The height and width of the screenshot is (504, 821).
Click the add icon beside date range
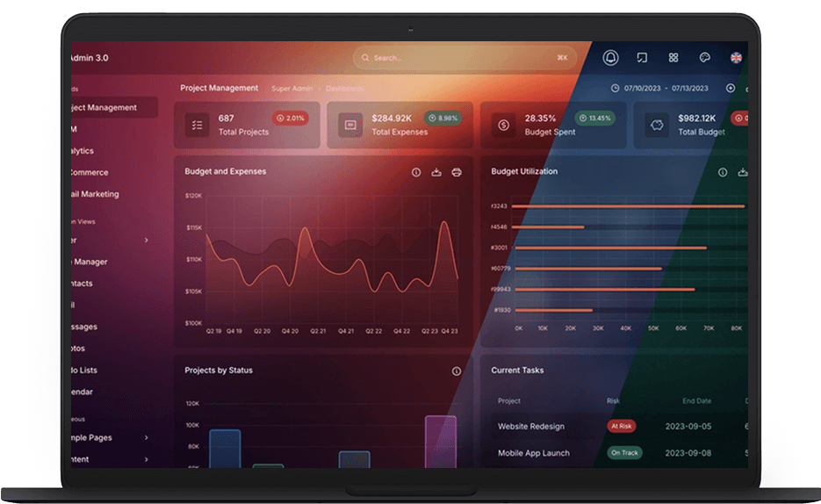(x=731, y=89)
